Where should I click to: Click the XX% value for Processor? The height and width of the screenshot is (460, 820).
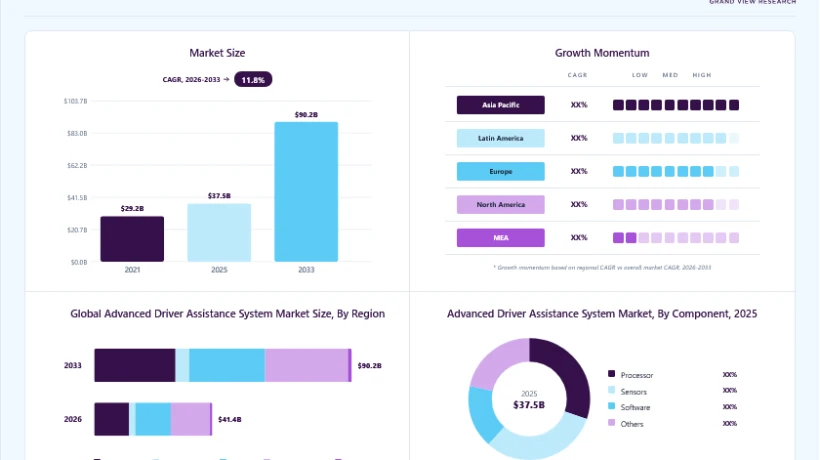pyautogui.click(x=730, y=375)
